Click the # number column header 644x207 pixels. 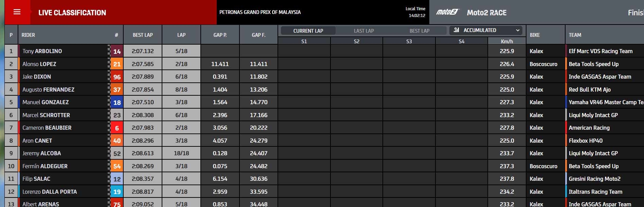coord(116,35)
